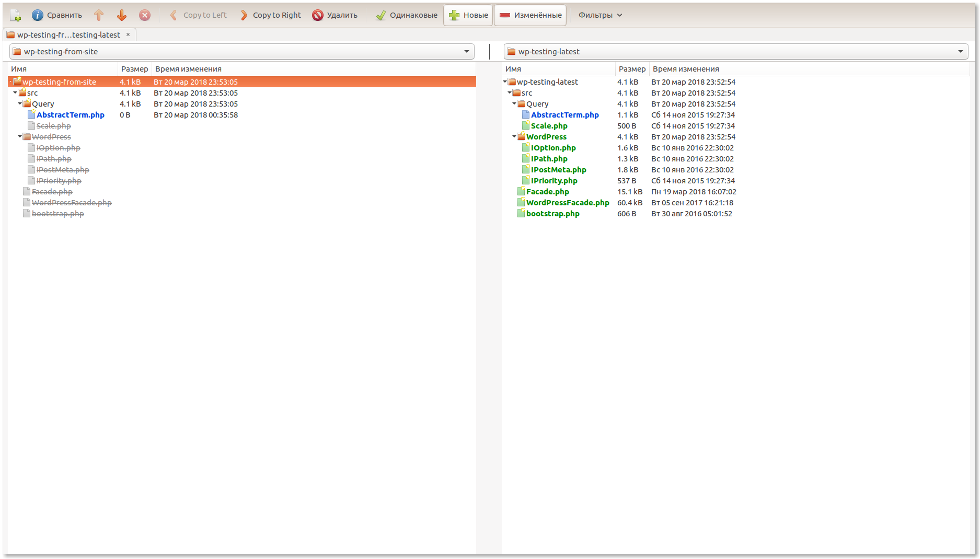Select the wp-testing-fr...testing-latest tab

click(68, 35)
